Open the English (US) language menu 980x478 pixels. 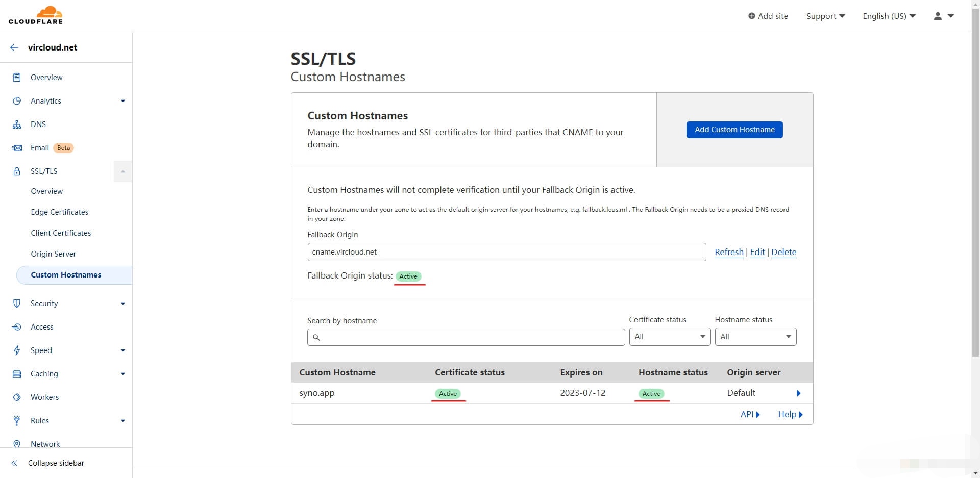pyautogui.click(x=889, y=16)
